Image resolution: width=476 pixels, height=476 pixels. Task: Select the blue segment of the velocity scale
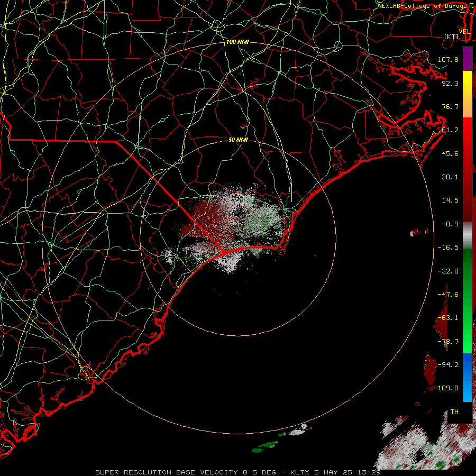coord(467,377)
